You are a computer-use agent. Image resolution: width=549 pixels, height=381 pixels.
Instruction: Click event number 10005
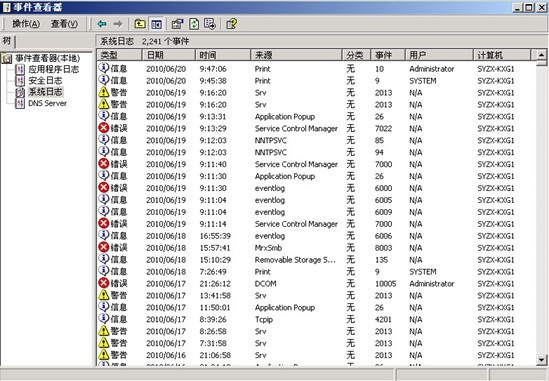click(x=385, y=284)
